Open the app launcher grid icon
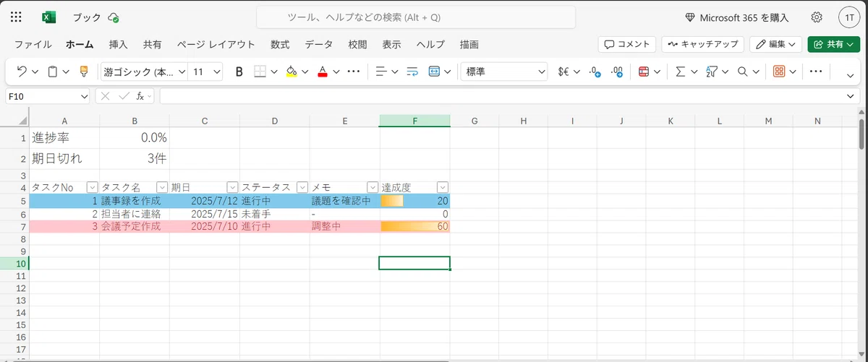 16,17
